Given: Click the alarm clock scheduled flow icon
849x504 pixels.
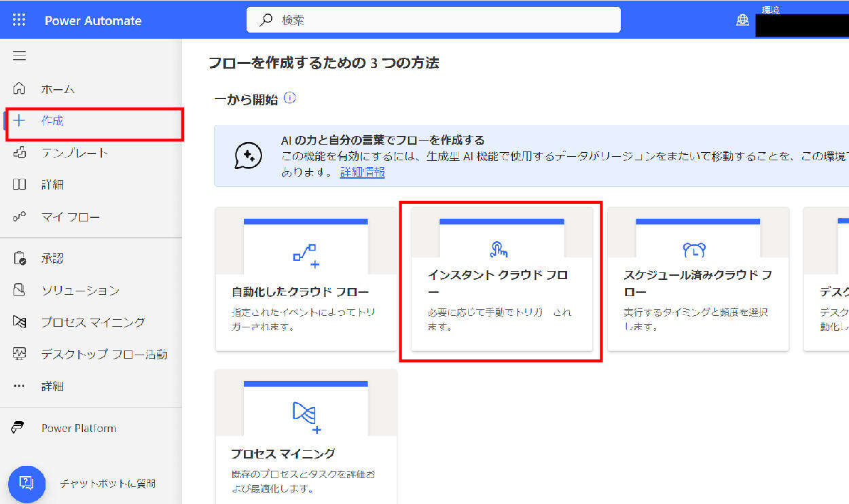Looking at the screenshot, I should click(694, 250).
